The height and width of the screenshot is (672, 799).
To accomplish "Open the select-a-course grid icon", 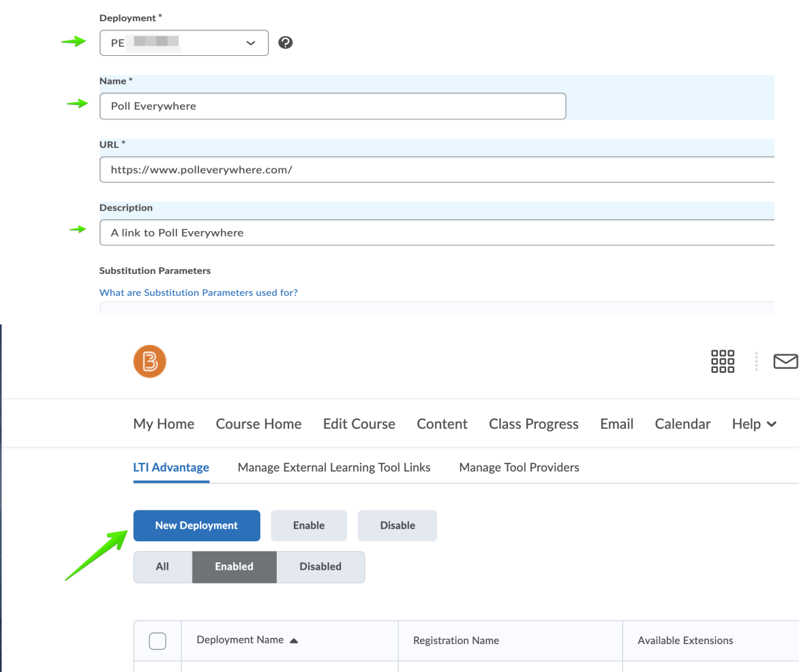I will (x=723, y=361).
